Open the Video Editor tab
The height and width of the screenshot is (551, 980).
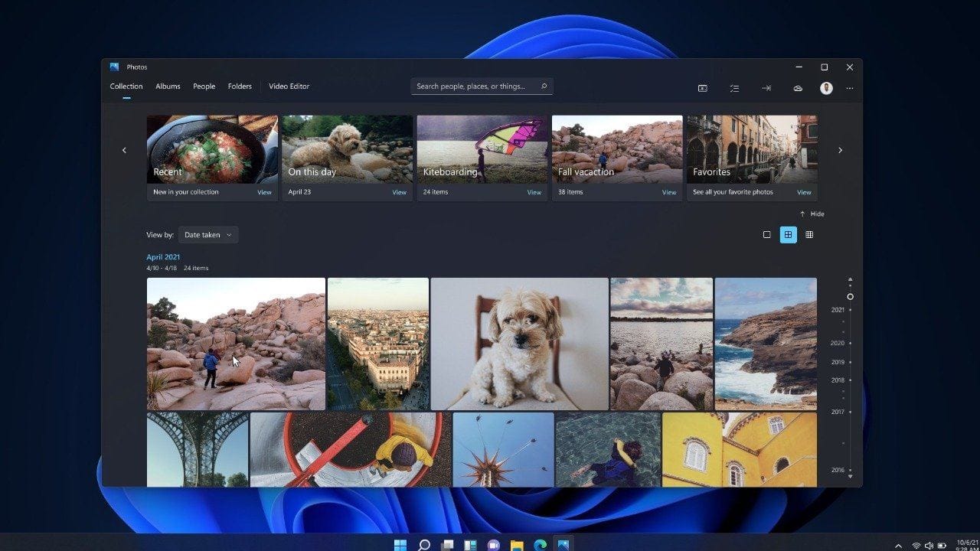point(289,86)
